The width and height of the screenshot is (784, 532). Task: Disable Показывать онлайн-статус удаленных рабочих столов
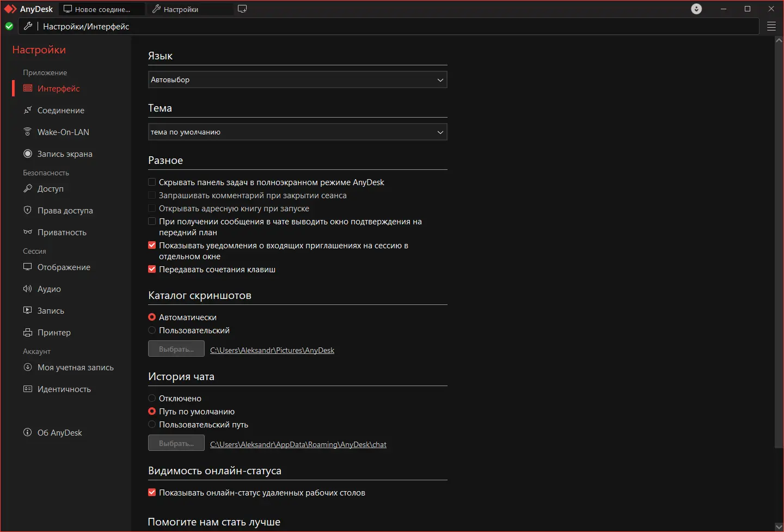[x=152, y=492]
